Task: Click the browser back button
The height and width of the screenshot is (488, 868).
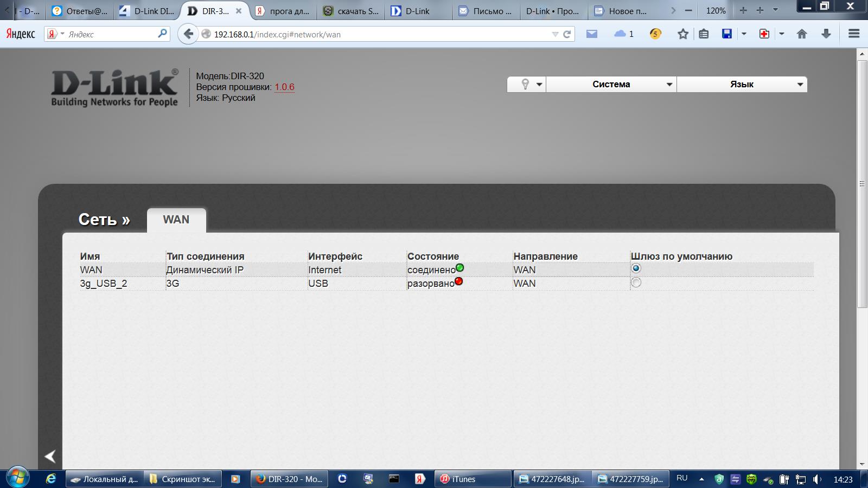Action: 188,34
